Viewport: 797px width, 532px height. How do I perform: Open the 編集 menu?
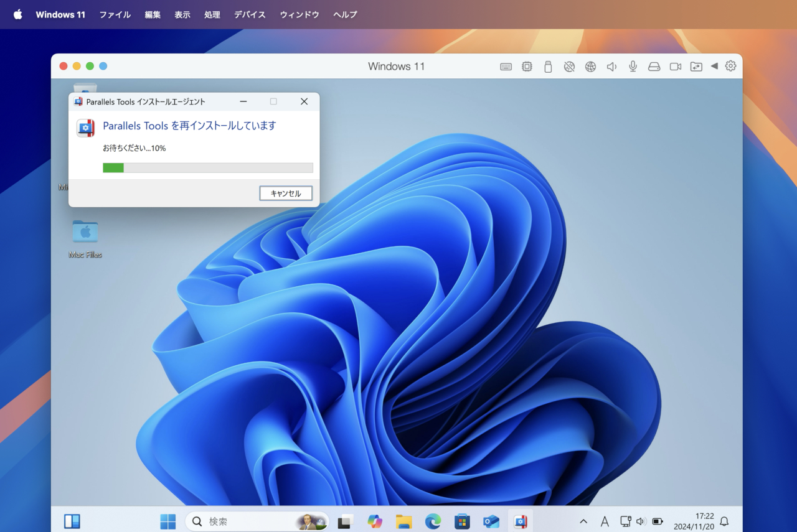pyautogui.click(x=153, y=14)
